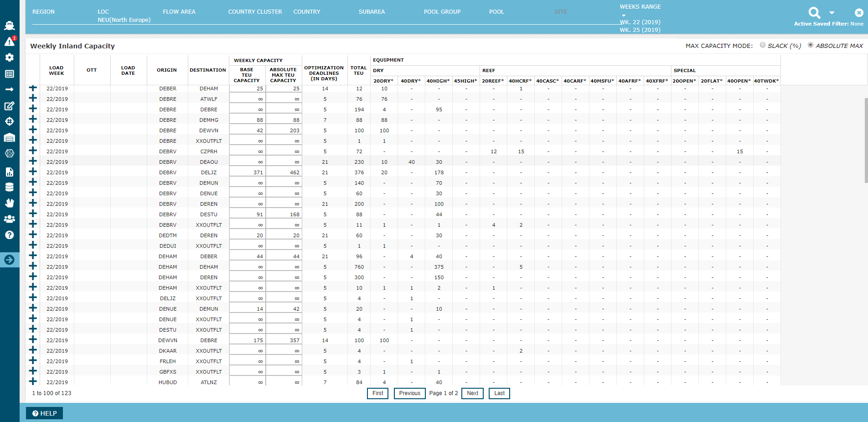Open the POOL GROUP filter
The width and height of the screenshot is (868, 422).
point(442,12)
